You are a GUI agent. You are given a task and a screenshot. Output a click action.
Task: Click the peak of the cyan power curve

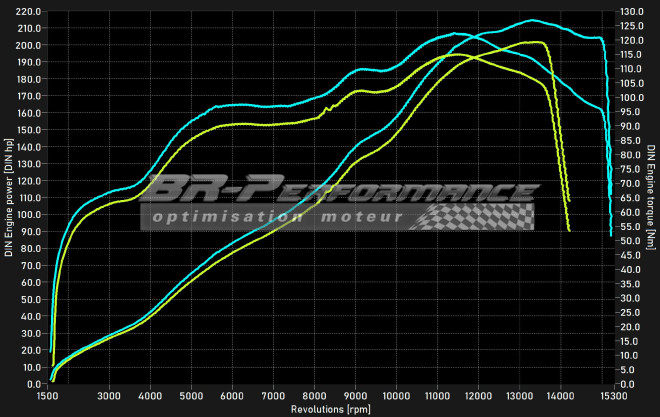532,19
